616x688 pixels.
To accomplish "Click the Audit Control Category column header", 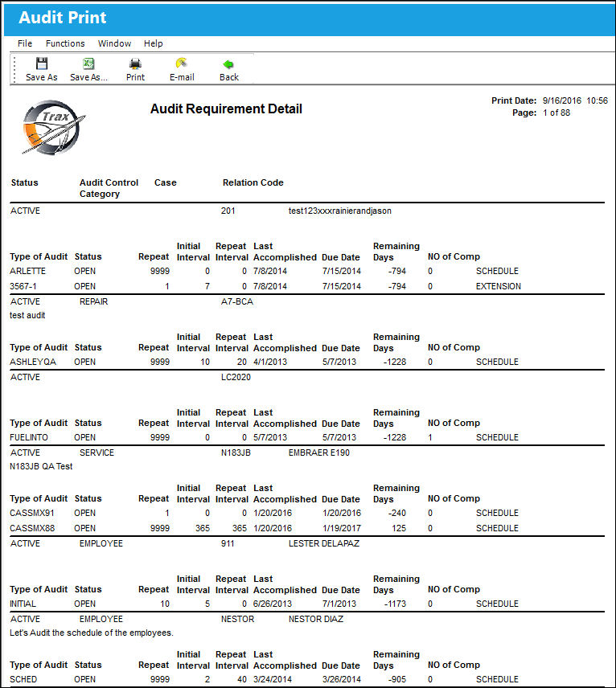I will click(109, 188).
